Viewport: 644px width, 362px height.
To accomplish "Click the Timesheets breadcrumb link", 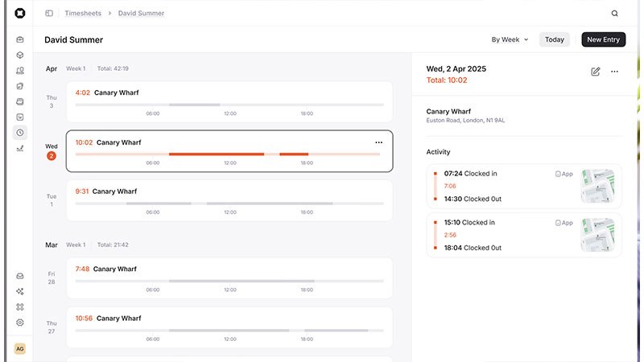I will [83, 13].
